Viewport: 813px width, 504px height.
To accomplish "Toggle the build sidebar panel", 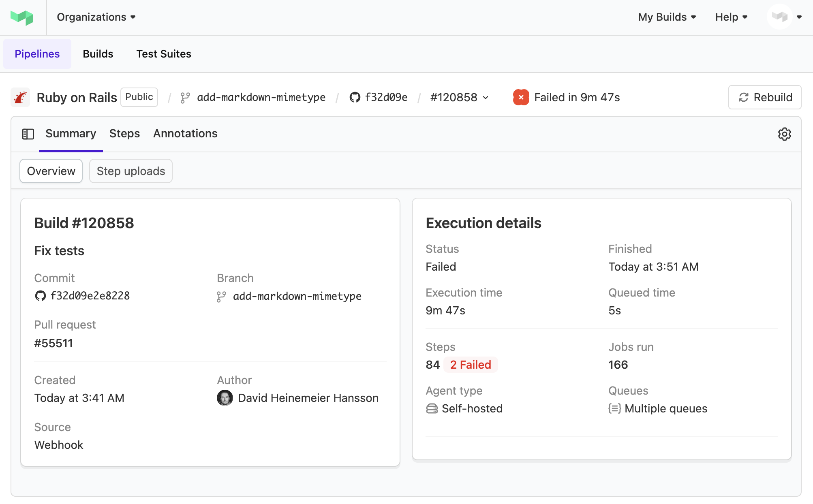I will point(28,134).
